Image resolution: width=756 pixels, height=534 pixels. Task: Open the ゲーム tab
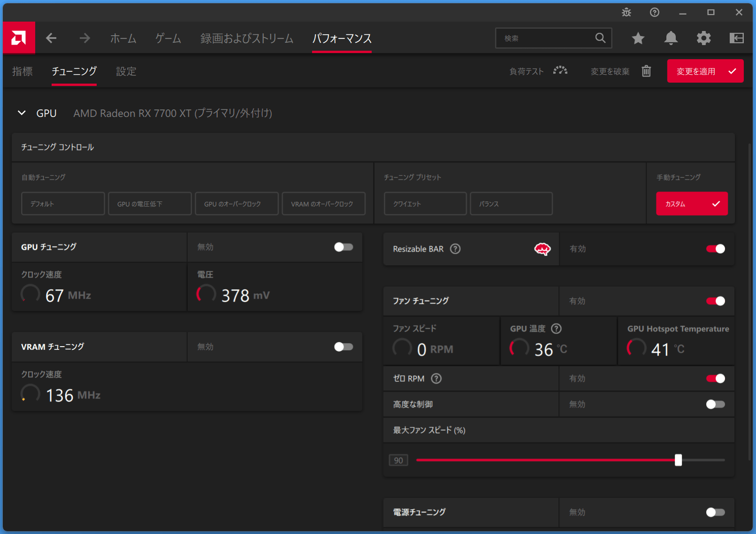coord(168,38)
